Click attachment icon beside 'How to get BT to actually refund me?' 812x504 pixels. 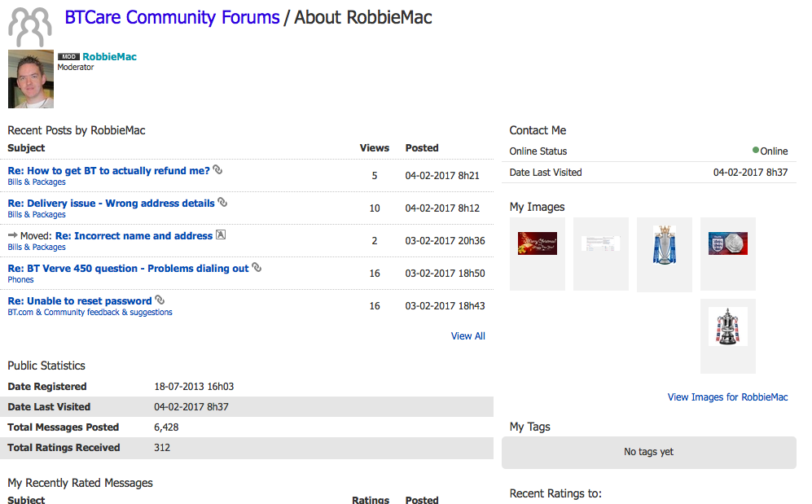[x=218, y=169]
